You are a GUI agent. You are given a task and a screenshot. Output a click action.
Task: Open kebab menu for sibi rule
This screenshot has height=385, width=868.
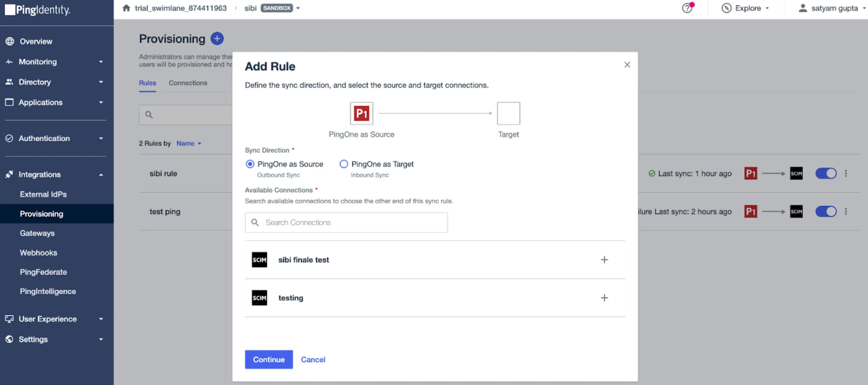[845, 173]
